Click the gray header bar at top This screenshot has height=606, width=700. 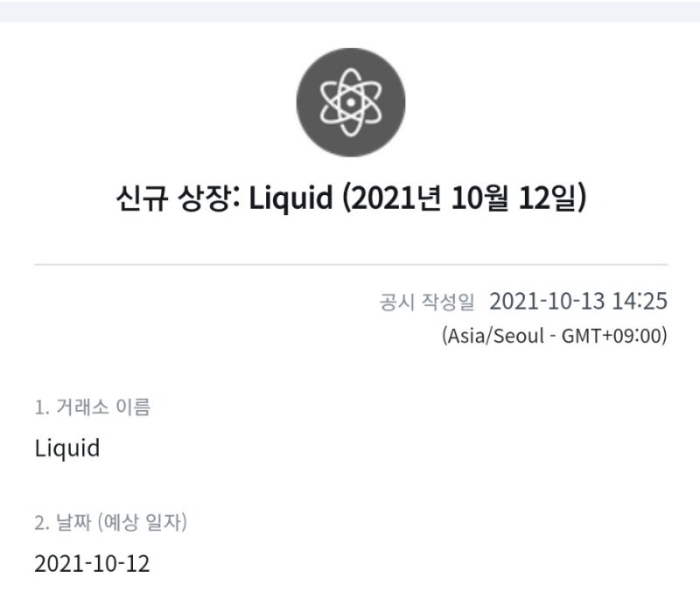pos(350,11)
